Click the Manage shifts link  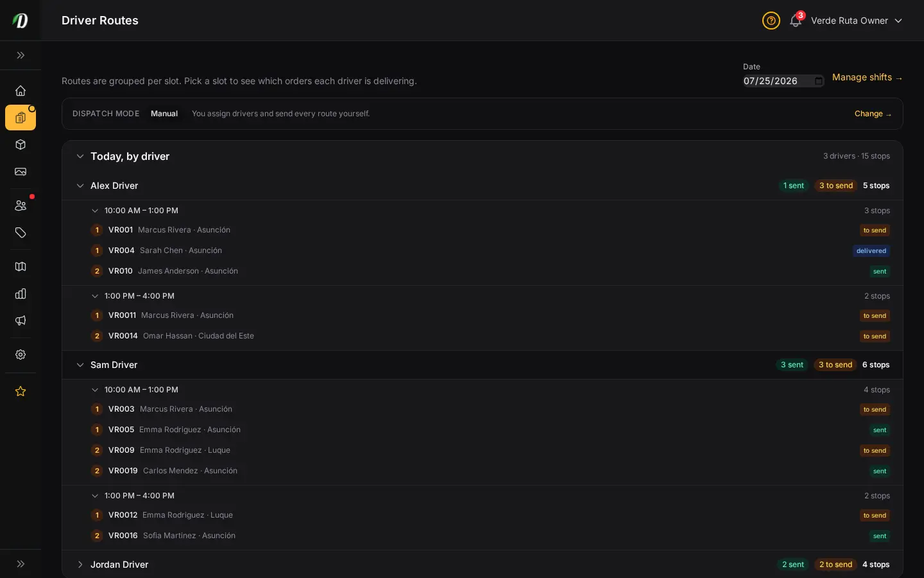point(868,77)
